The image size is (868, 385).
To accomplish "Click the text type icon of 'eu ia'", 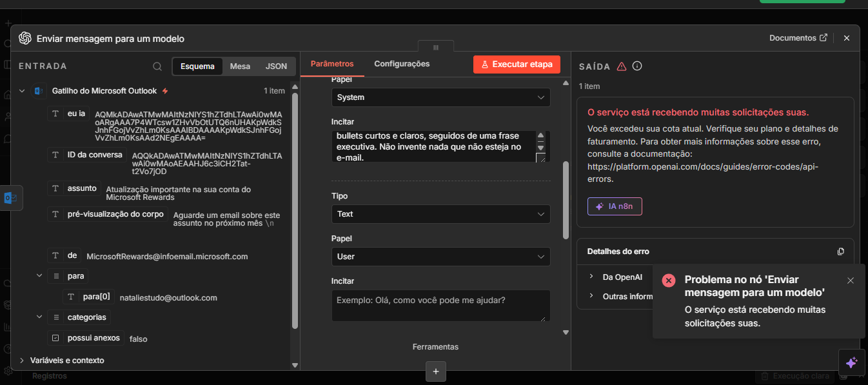I will 56,114.
